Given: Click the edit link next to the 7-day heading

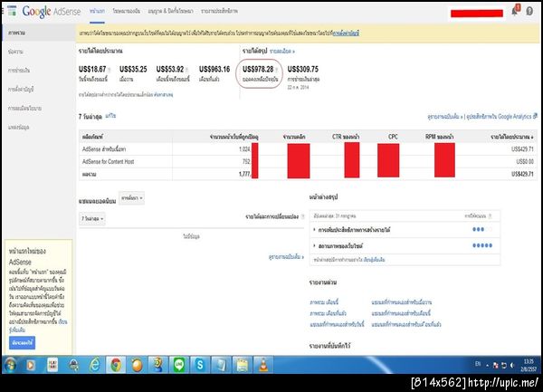Looking at the screenshot, I should [110, 116].
